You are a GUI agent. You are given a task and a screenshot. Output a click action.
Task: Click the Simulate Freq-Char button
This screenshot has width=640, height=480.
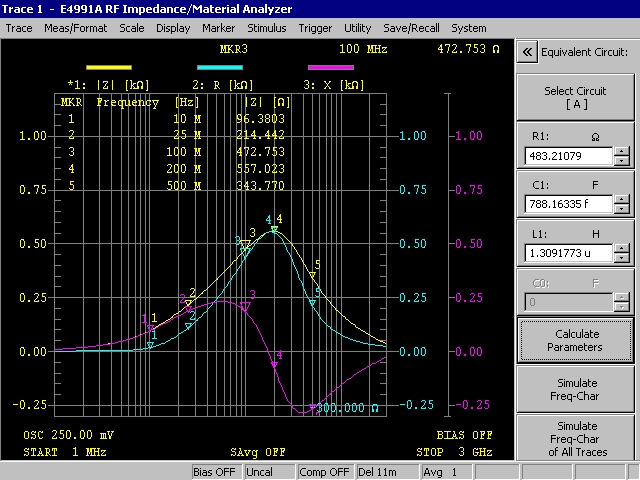point(575,389)
